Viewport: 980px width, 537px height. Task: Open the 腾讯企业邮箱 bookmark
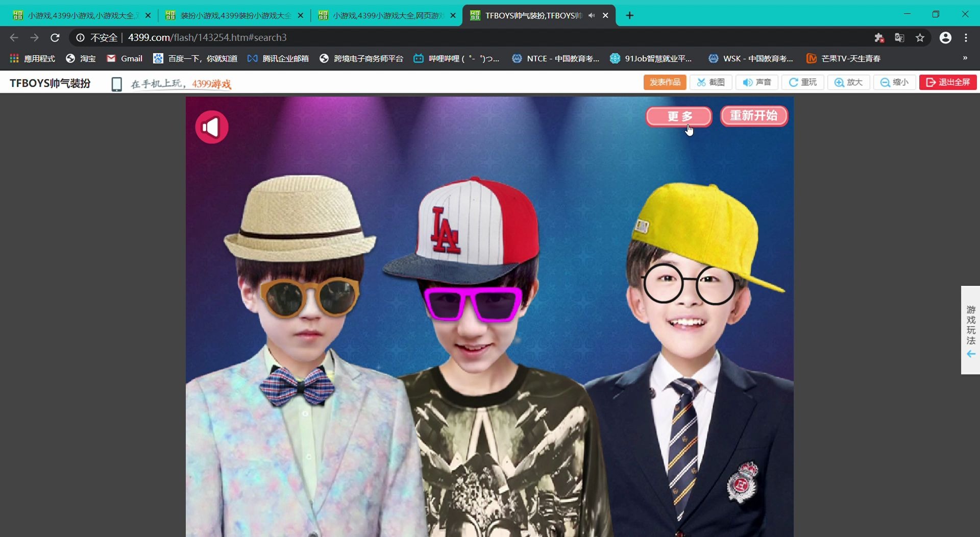[278, 58]
